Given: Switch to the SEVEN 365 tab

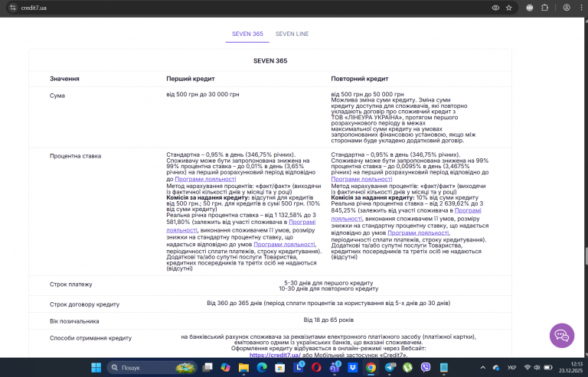Looking at the screenshot, I should click(247, 34).
